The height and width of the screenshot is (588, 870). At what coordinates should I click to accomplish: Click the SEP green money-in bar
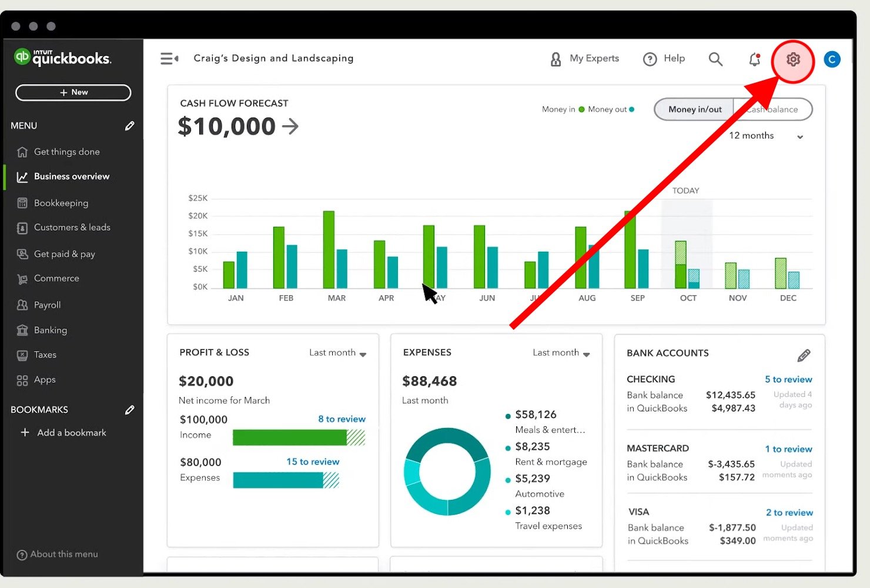tap(630, 249)
